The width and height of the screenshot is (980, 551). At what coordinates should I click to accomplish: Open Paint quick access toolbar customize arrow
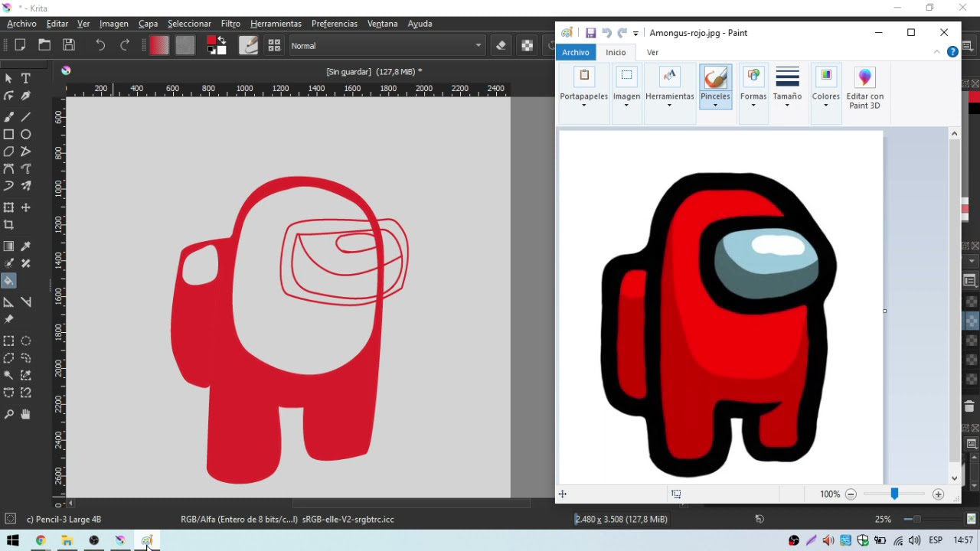coord(635,33)
